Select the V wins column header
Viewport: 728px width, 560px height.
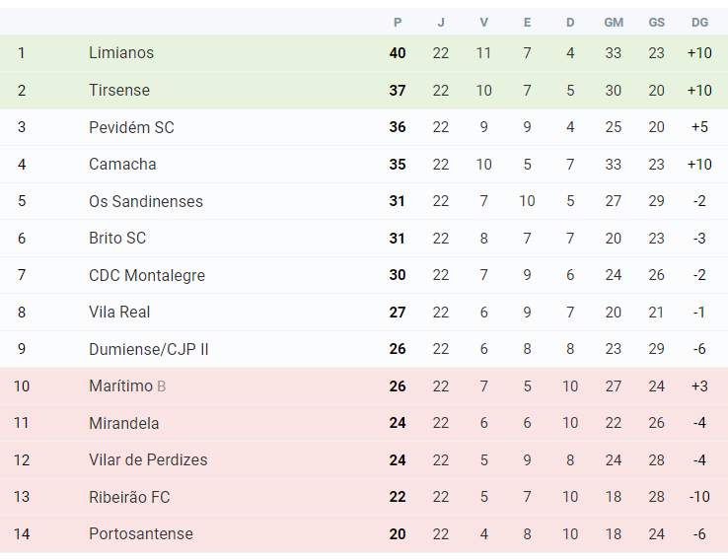483,23
